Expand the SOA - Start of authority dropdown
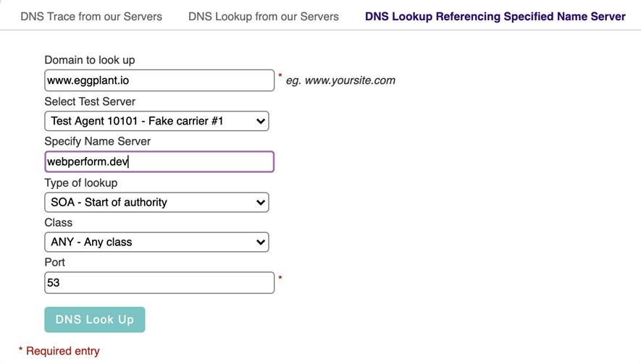The image size is (641, 364). pyautogui.click(x=156, y=202)
